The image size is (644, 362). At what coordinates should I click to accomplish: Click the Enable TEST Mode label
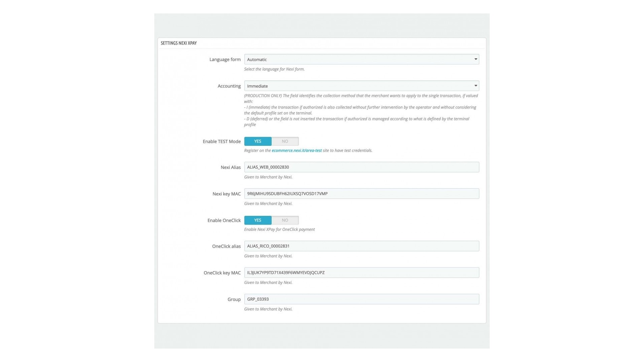pyautogui.click(x=221, y=141)
